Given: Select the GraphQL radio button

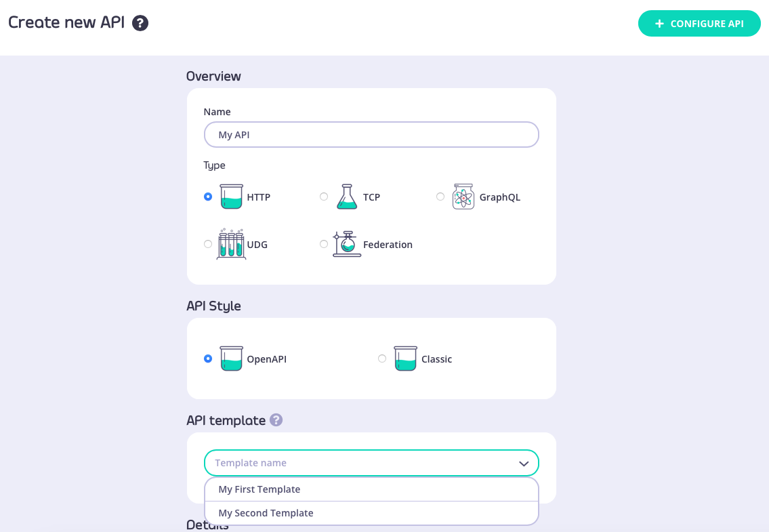Looking at the screenshot, I should [x=440, y=197].
